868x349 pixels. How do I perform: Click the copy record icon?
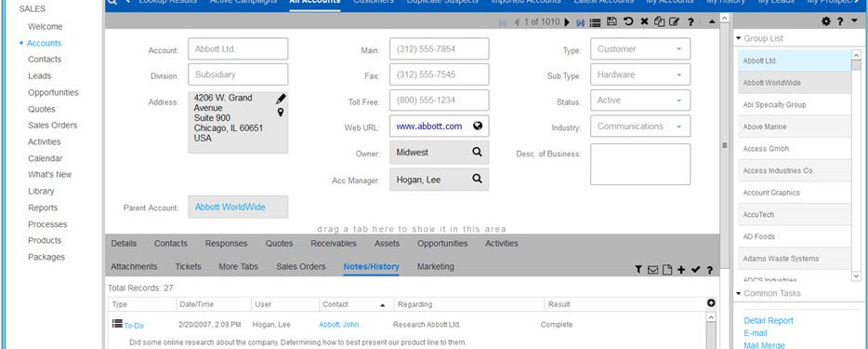[x=659, y=21]
